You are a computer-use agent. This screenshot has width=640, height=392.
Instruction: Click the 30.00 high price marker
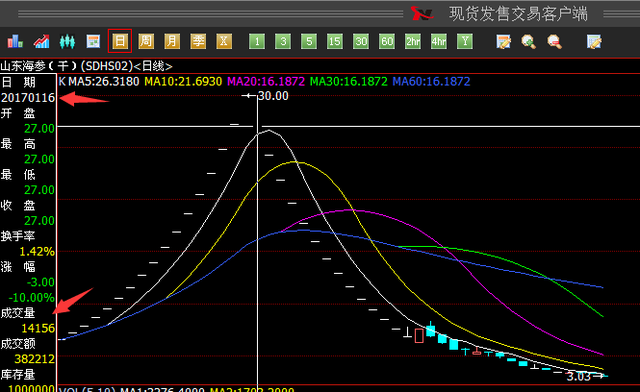coord(273,96)
